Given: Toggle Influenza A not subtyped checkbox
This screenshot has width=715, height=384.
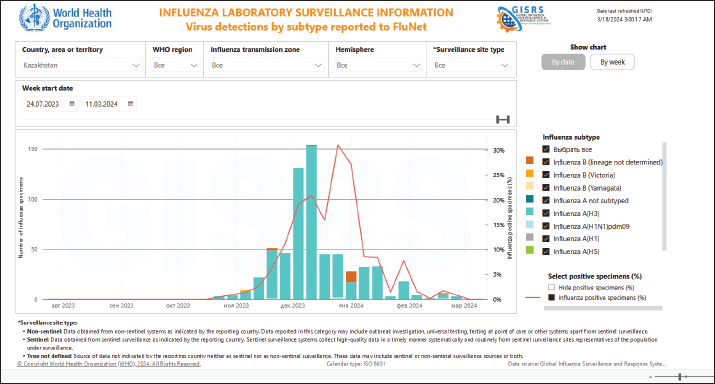Looking at the screenshot, I should (546, 200).
